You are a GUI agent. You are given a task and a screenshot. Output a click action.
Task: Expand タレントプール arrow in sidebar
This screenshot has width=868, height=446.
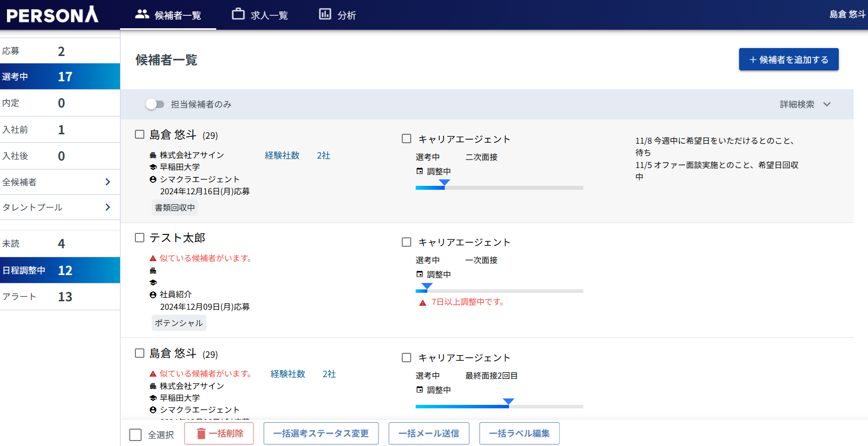108,207
